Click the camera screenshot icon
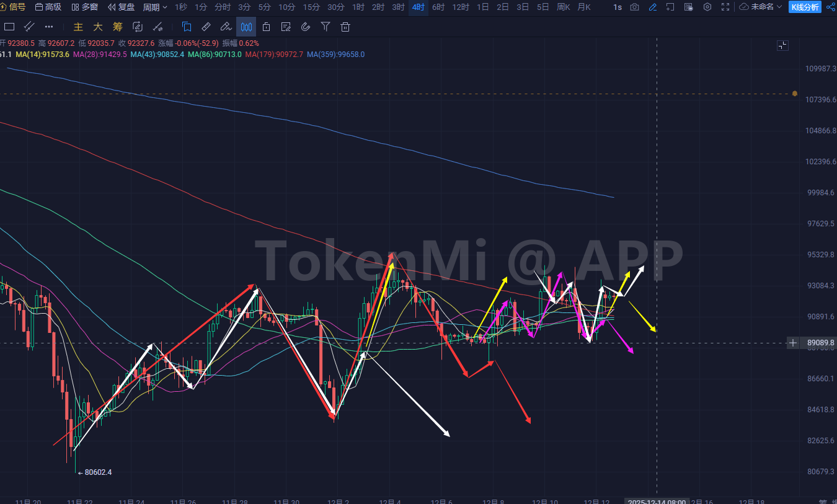837x504 pixels. [x=634, y=7]
